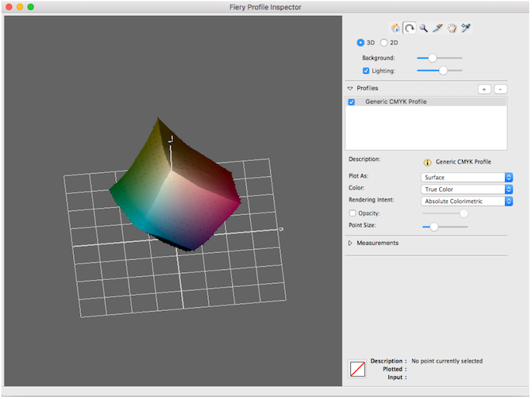Click the selected point color swatch

click(357, 369)
